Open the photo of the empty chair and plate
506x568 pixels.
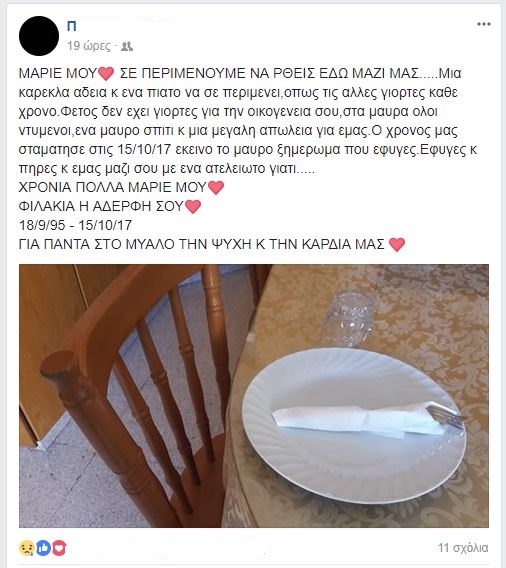pyautogui.click(x=254, y=396)
